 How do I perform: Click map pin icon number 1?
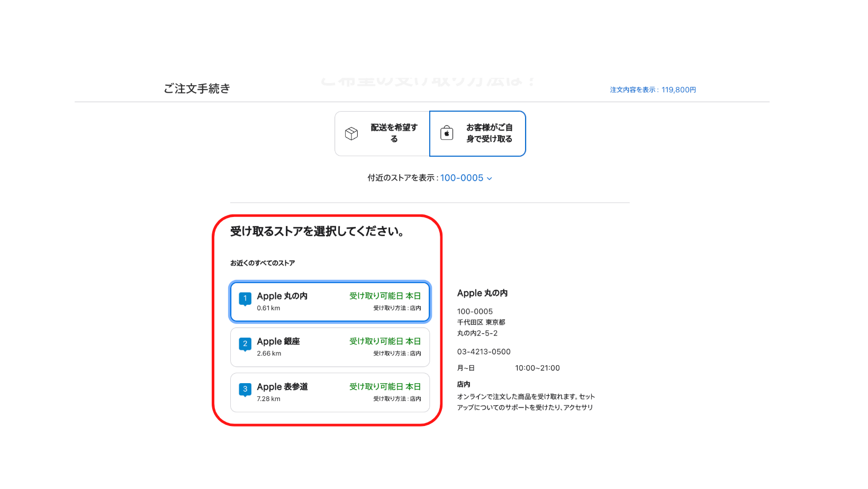pos(245,299)
